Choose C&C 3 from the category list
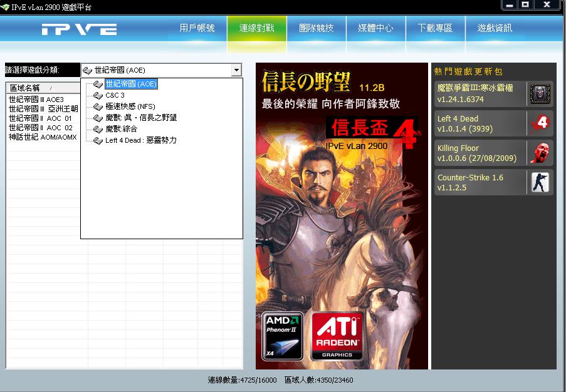This screenshot has height=392, width=566. [115, 95]
